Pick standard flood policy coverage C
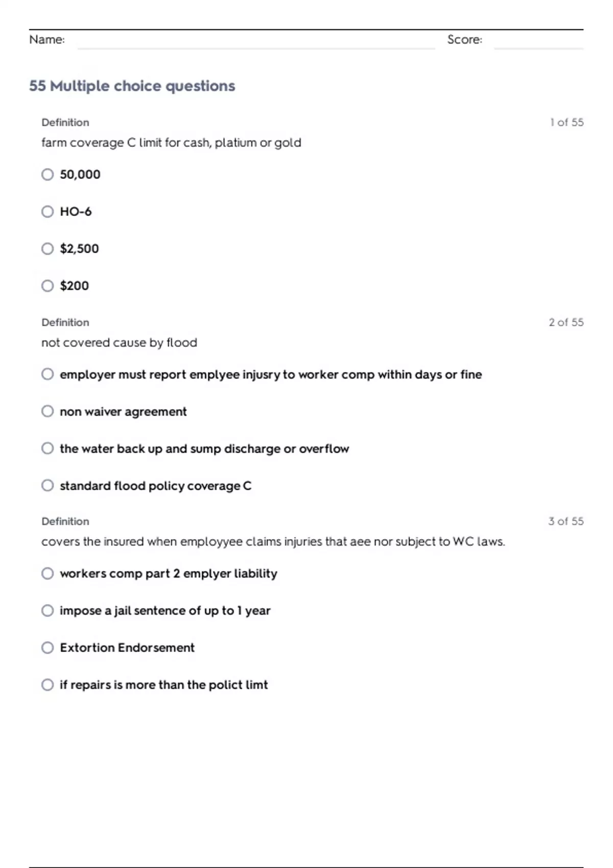Image resolution: width=613 pixels, height=868 pixels. 48,486
